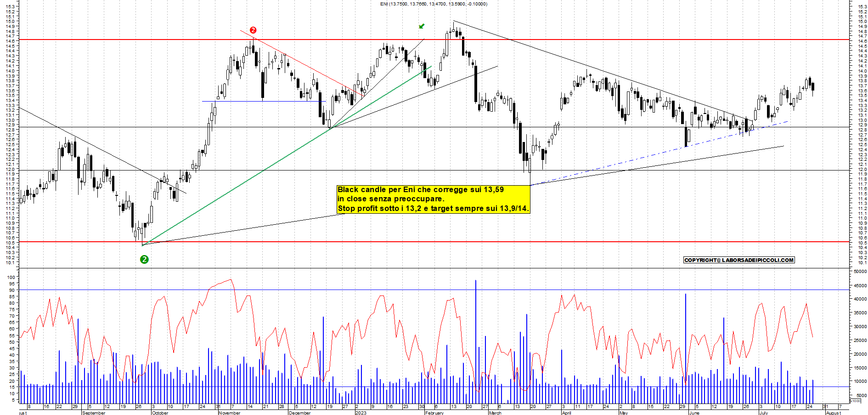
Task: Click the 25000 volume axis value
Action: point(860,340)
